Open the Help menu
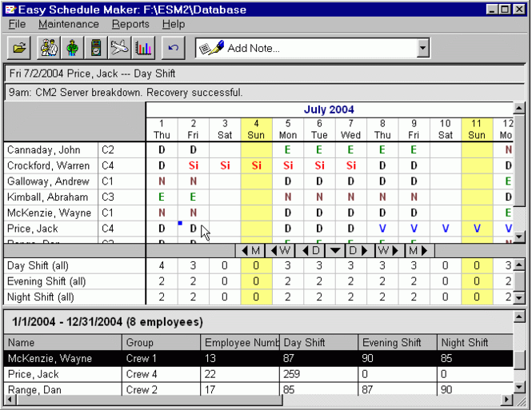Viewport: 532px width, 410px height. point(174,24)
